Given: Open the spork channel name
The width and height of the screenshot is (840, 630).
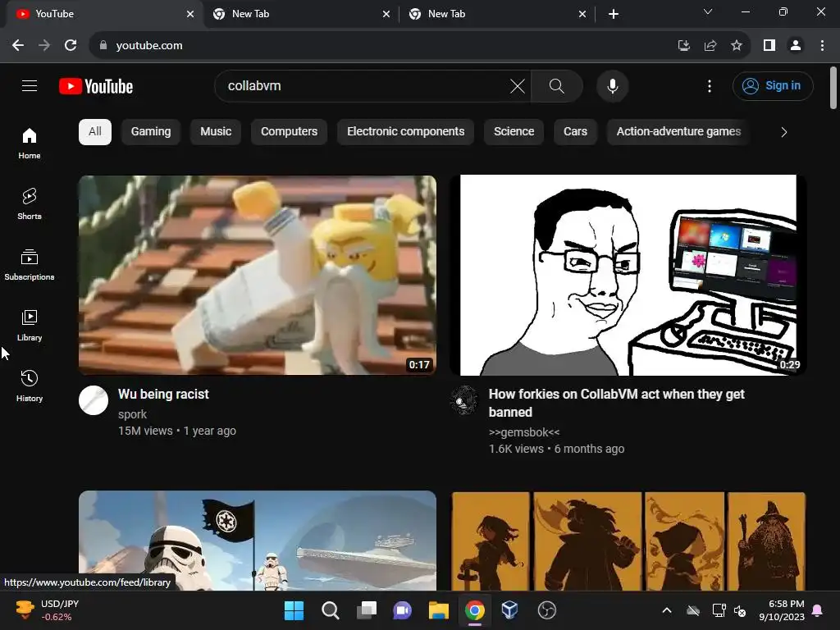Looking at the screenshot, I should [x=132, y=414].
